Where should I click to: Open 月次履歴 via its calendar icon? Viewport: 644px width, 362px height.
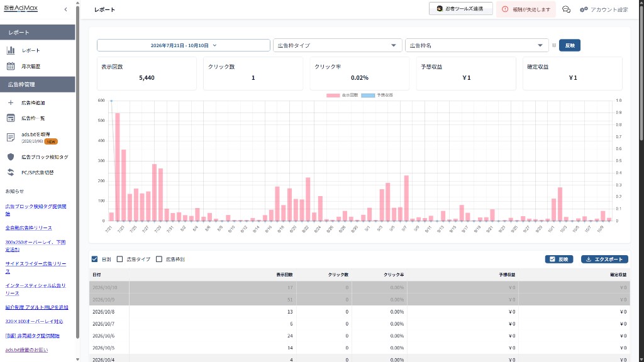coord(11,66)
